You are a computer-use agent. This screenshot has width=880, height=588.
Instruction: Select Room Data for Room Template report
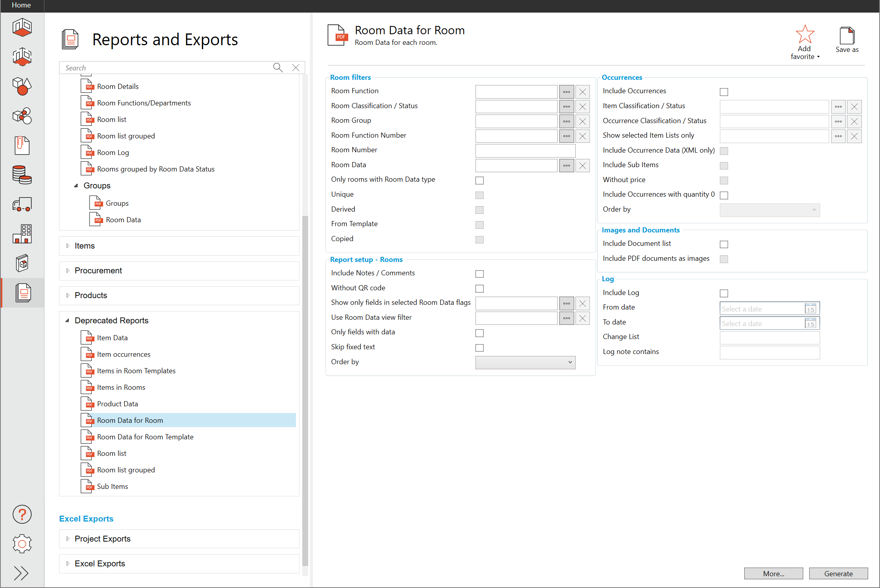[145, 437]
